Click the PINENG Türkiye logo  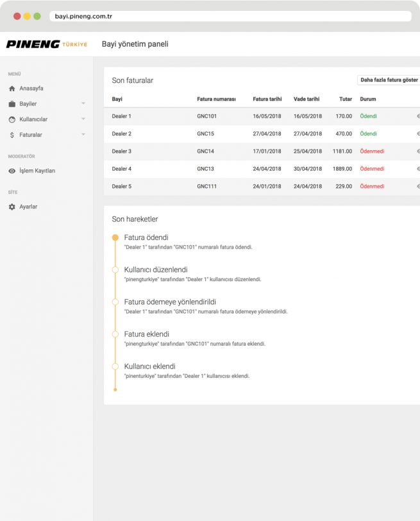pyautogui.click(x=46, y=44)
